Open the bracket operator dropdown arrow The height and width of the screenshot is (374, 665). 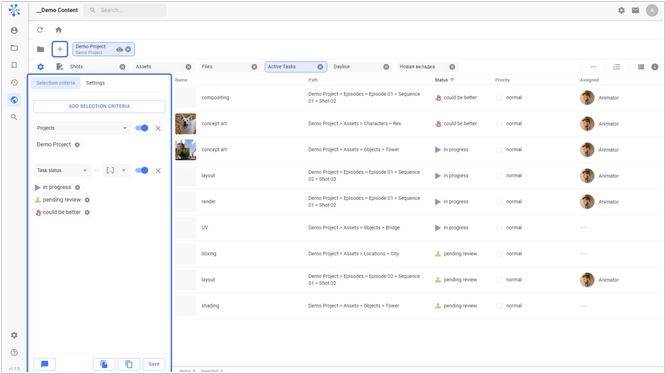coord(124,170)
